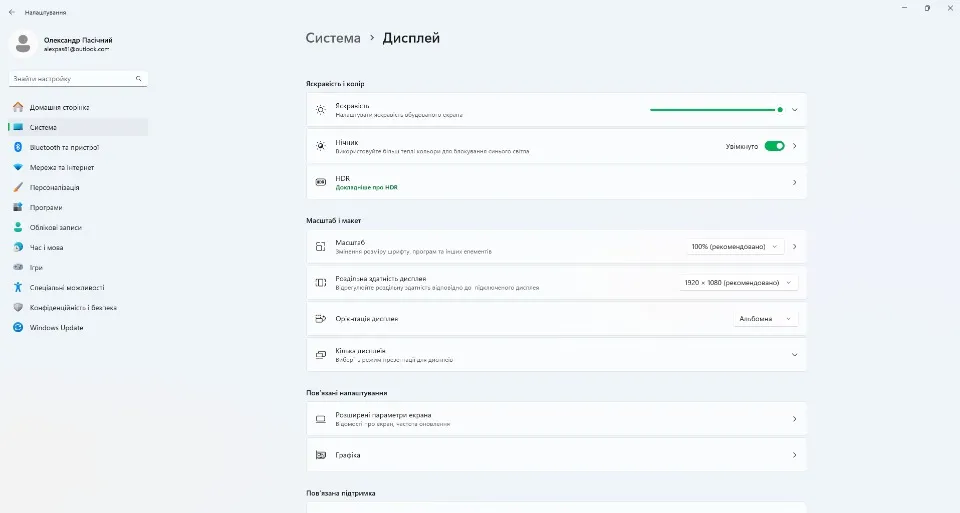
Task: Turn off the Нічник (Night light) toggle
Action: click(774, 146)
